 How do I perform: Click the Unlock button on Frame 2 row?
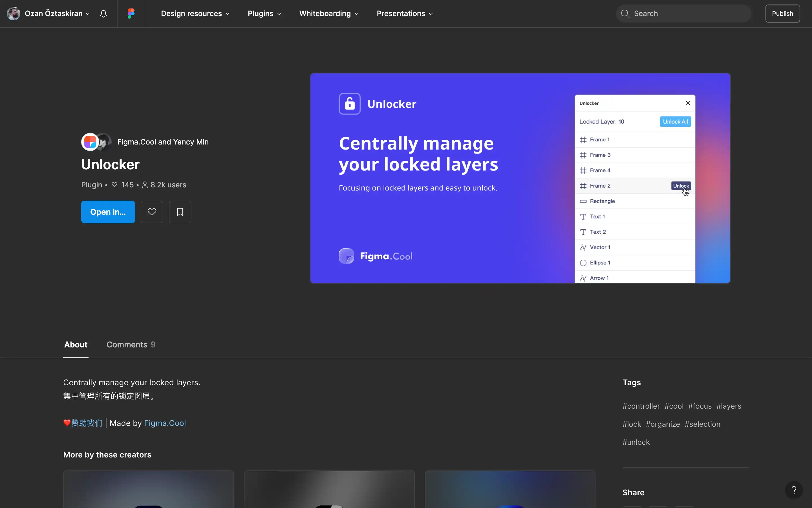pos(681,186)
